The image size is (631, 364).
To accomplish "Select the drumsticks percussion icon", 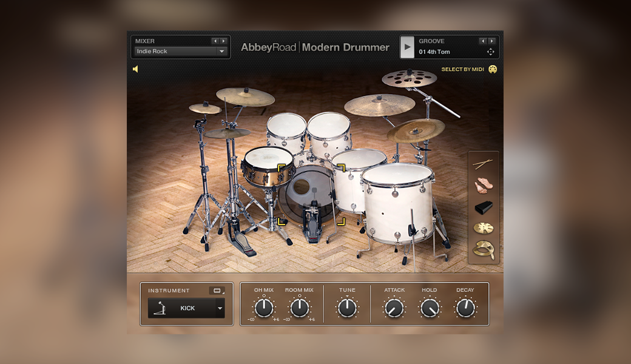I will coord(483,163).
